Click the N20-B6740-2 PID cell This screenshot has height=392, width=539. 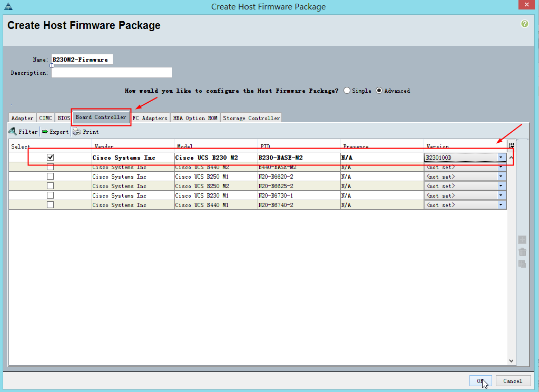click(x=299, y=204)
